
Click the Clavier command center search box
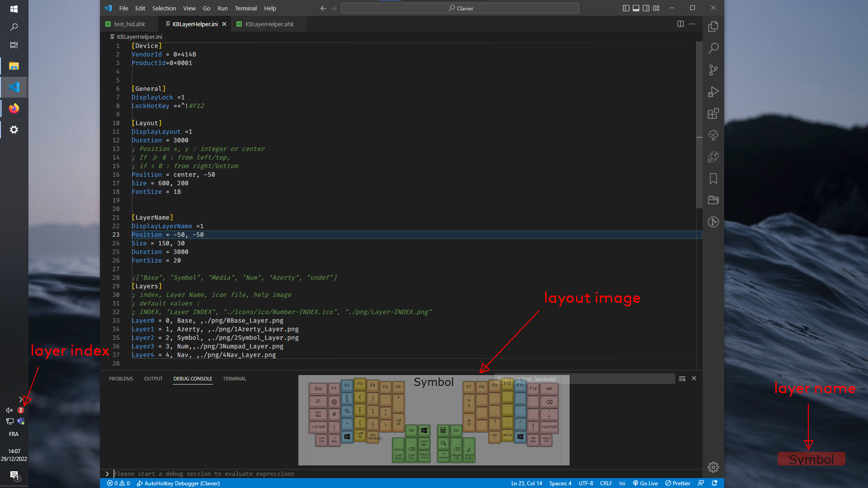coord(460,8)
